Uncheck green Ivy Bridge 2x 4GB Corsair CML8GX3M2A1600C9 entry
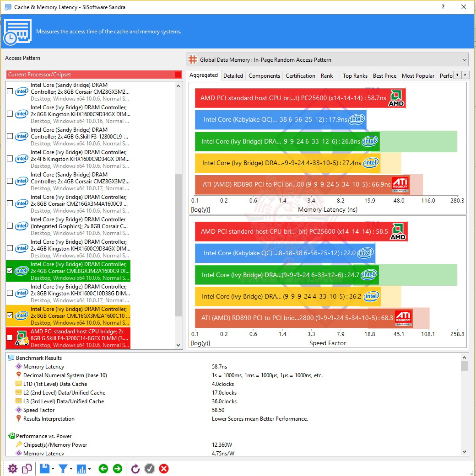Screen dimensions: 476x476 (10, 271)
